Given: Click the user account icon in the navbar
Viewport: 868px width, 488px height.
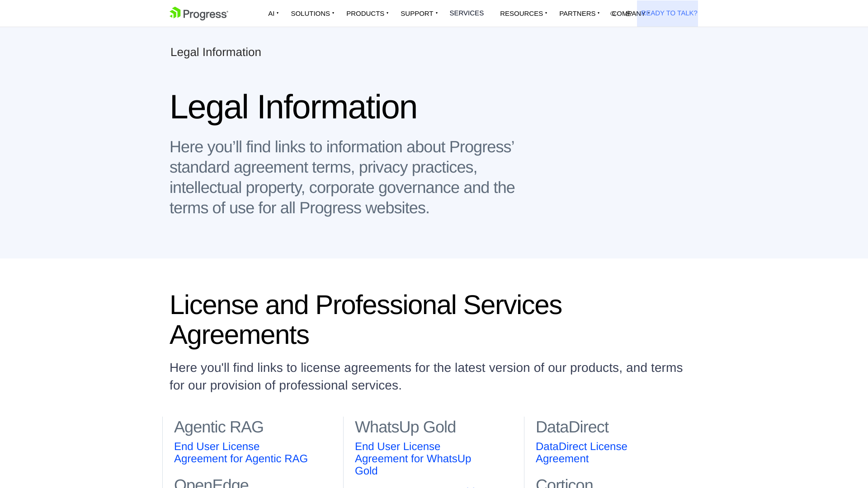Looking at the screenshot, I should tap(629, 14).
